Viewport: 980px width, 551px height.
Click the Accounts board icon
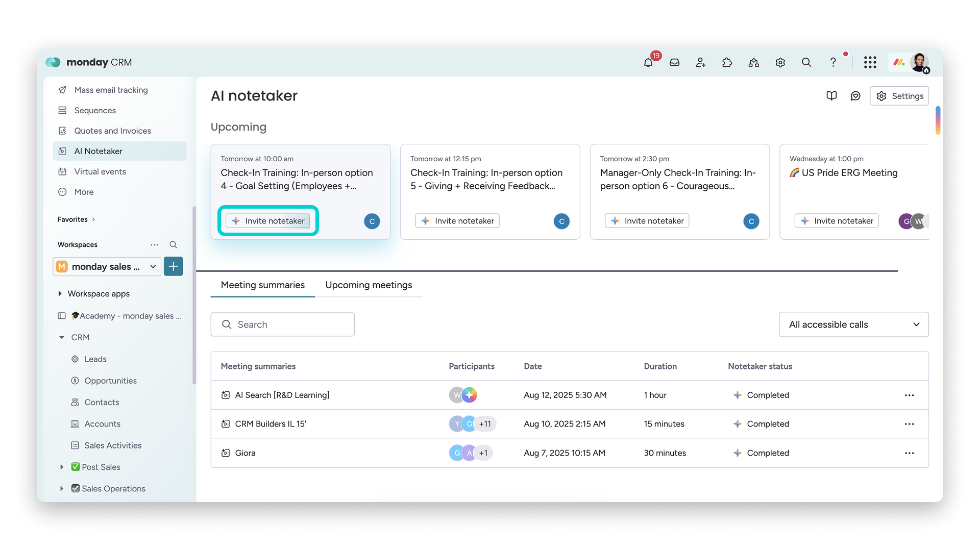75,424
